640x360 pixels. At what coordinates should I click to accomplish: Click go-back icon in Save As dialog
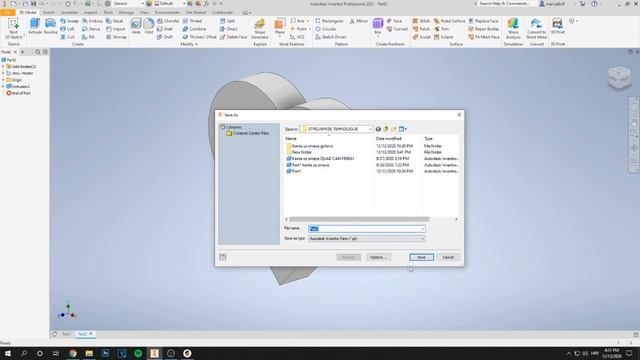(x=378, y=129)
